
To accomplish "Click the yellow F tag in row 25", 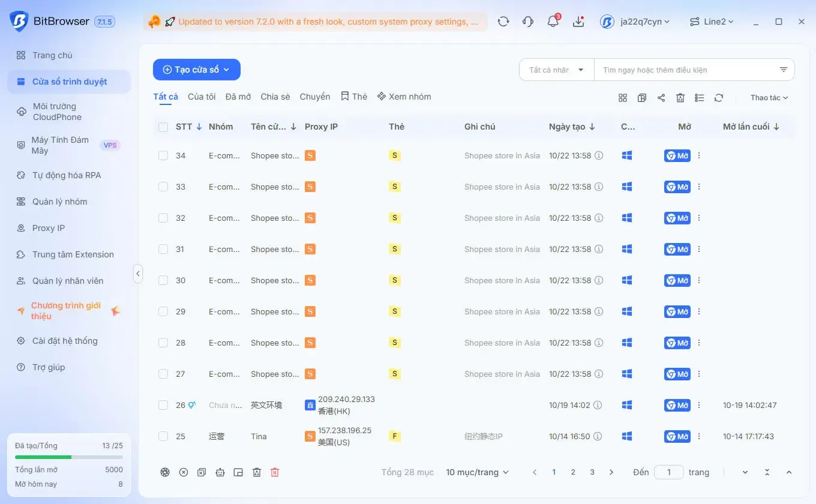I will [395, 436].
